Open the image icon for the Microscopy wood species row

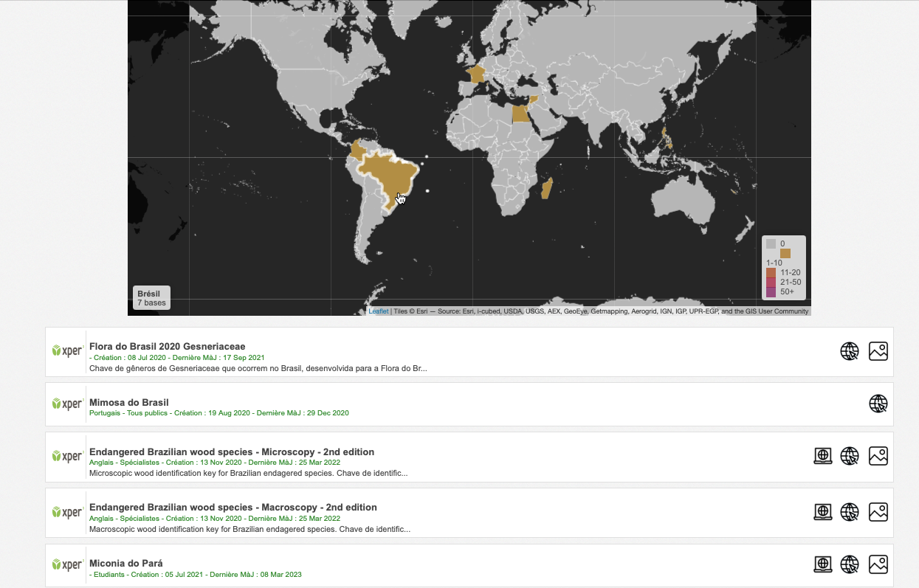(x=878, y=456)
